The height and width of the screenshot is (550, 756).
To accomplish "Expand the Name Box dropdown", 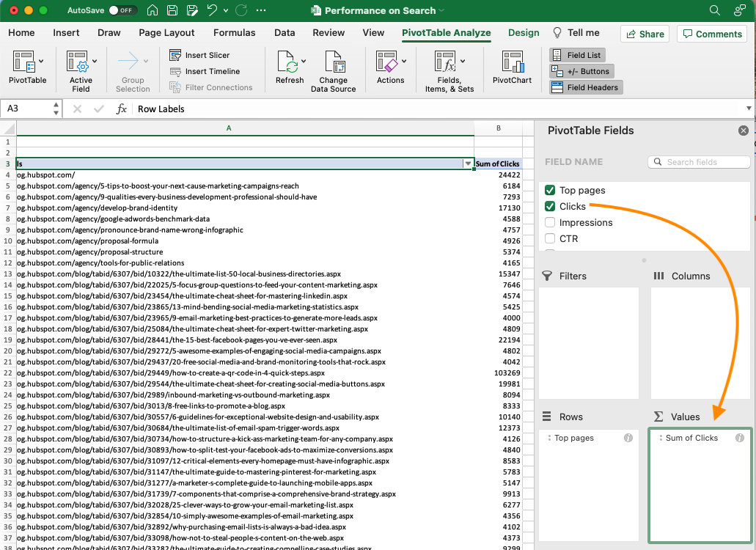I will (x=56, y=109).
